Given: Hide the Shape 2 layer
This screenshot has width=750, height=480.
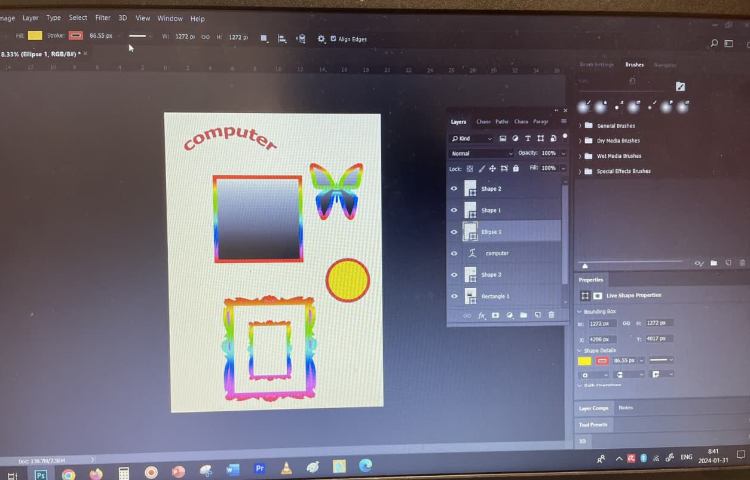Looking at the screenshot, I should (x=454, y=188).
